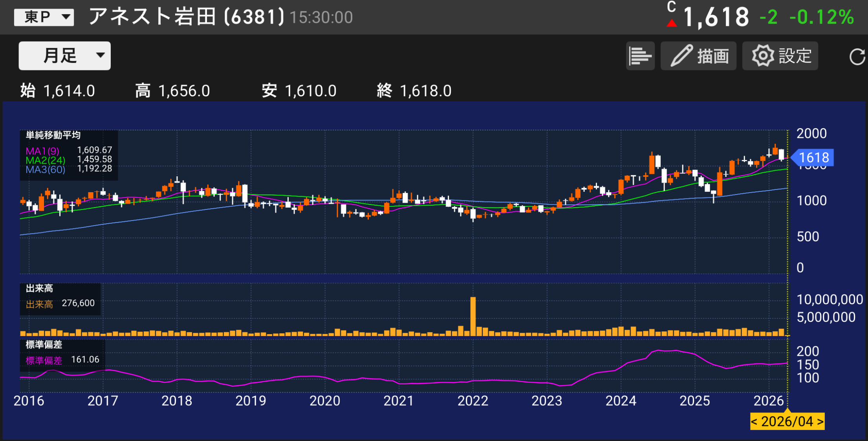Expand the 月足 timeframe dropdown
The image size is (868, 441).
(x=64, y=56)
